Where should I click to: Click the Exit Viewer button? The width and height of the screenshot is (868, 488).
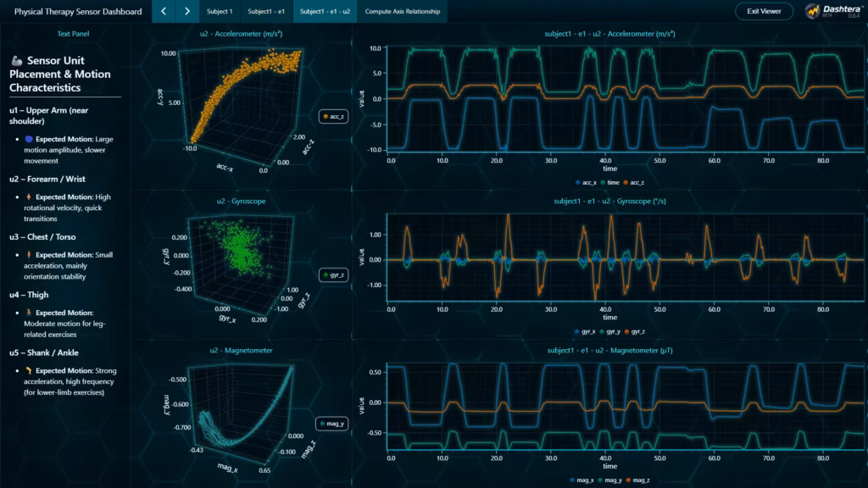[x=763, y=11]
